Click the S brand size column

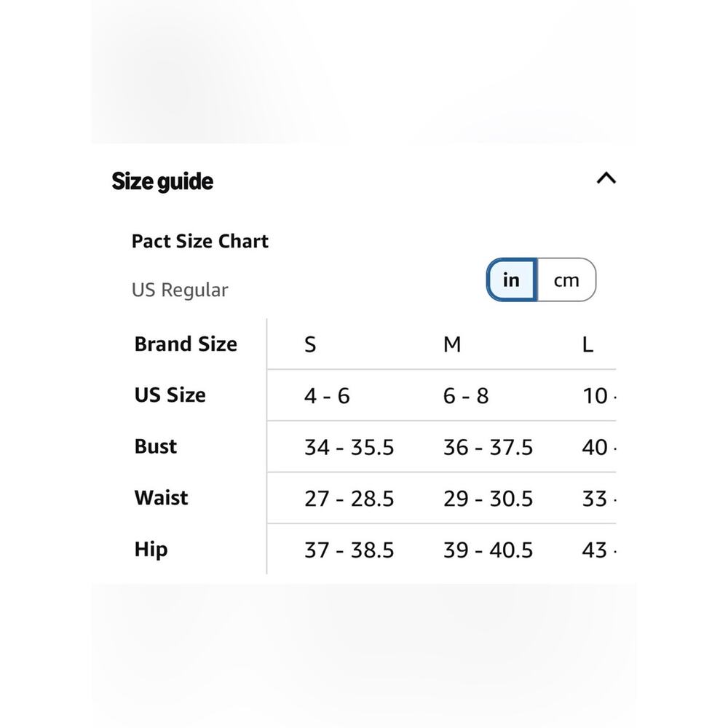click(310, 345)
